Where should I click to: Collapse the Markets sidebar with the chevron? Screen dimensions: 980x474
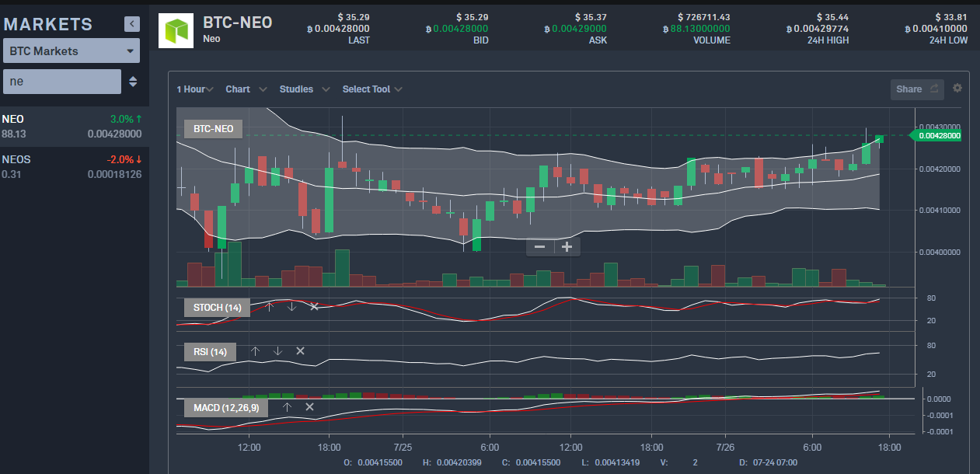pos(132,25)
